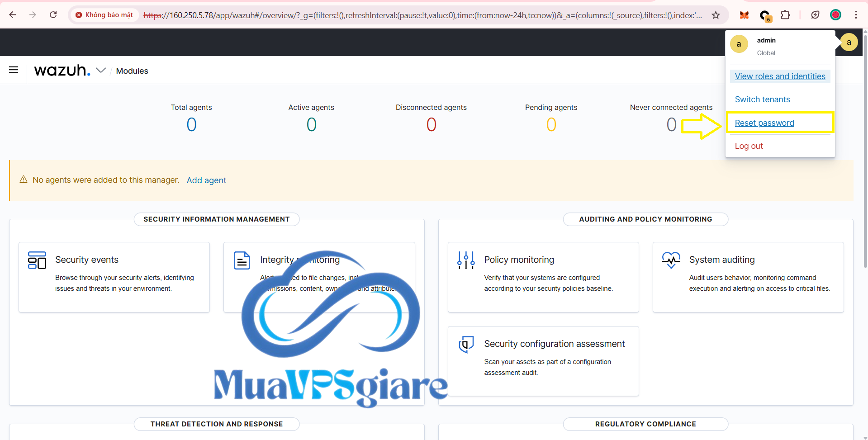Open the not-secure site info badge

pyautogui.click(x=104, y=15)
